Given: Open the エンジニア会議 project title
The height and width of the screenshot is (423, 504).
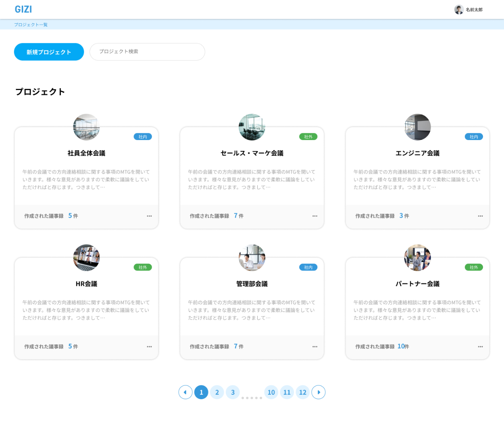Looking at the screenshot, I should [x=417, y=153].
